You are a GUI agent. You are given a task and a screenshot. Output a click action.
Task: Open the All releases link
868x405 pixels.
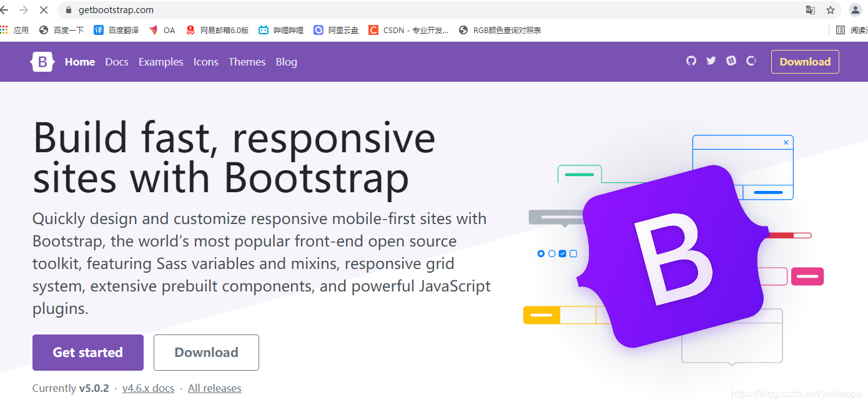tap(215, 388)
